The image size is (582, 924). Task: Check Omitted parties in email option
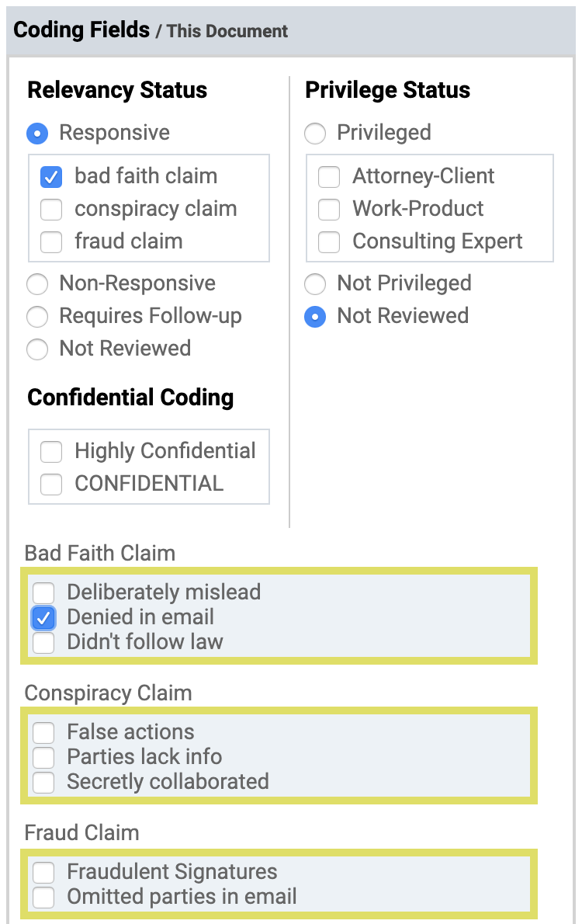[x=43, y=898]
